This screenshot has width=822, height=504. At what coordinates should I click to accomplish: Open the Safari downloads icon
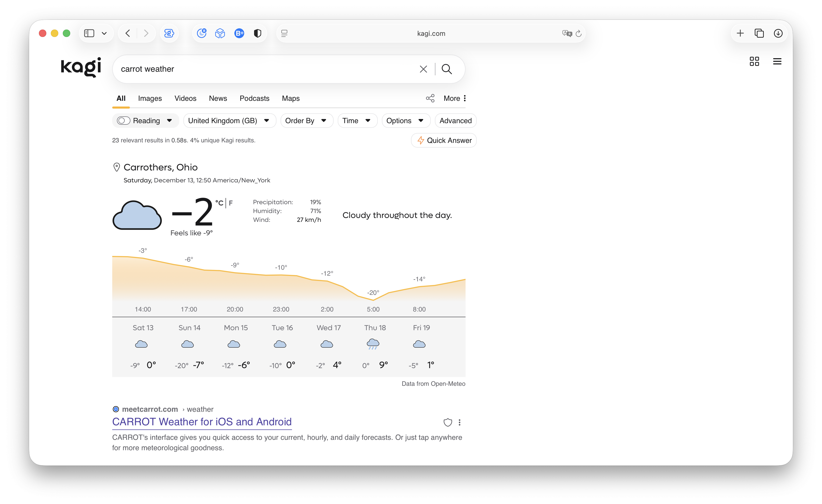(778, 33)
